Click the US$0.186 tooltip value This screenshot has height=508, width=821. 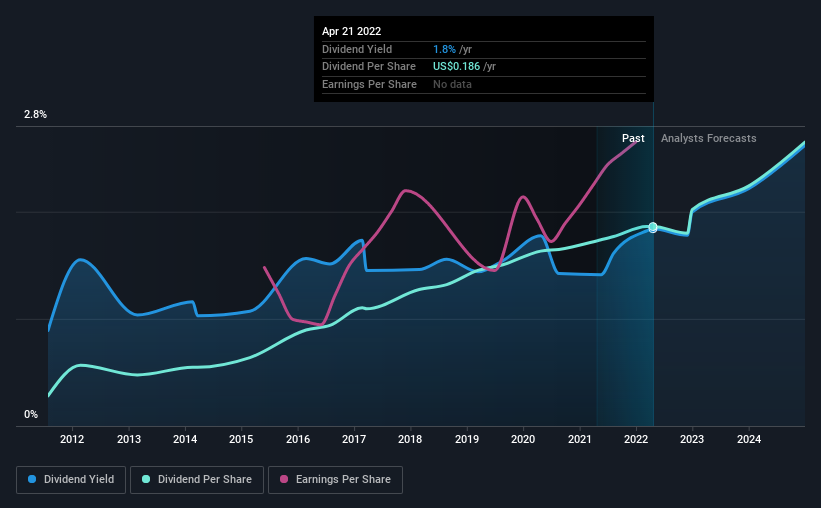456,67
